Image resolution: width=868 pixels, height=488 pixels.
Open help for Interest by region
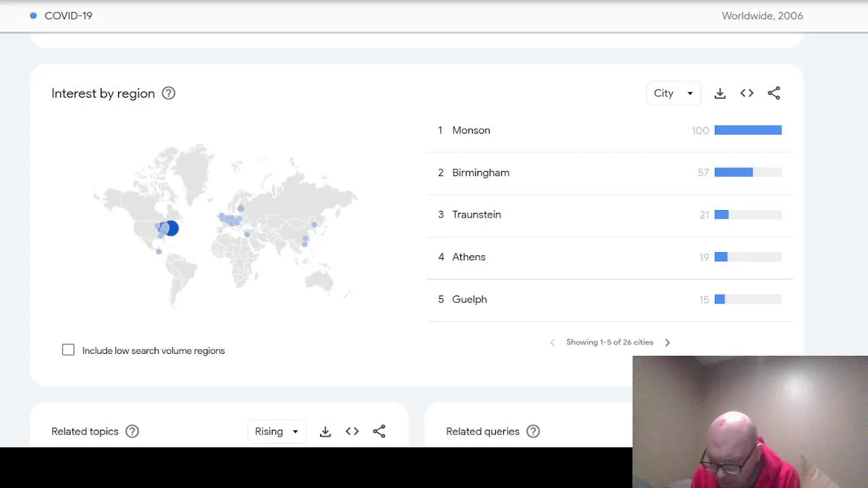[x=169, y=94]
